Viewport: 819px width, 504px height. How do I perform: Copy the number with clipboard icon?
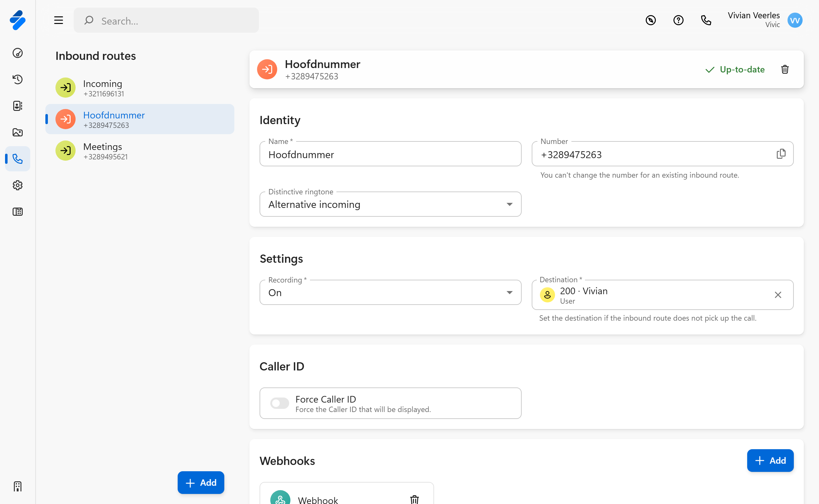pyautogui.click(x=781, y=154)
